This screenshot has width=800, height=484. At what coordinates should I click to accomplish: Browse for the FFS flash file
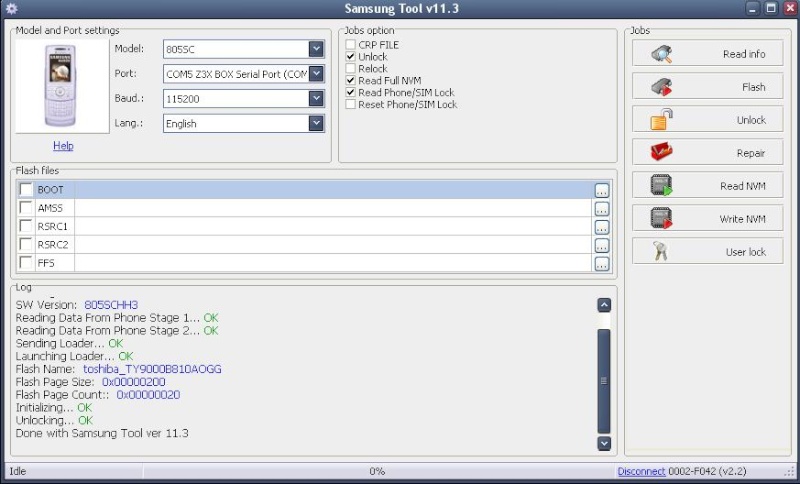point(602,264)
